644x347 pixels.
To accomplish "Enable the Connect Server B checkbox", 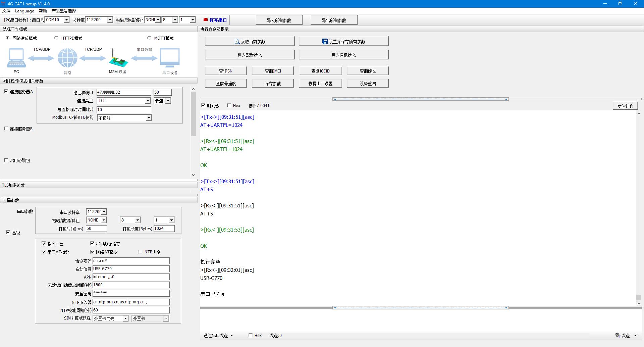I will coord(6,129).
